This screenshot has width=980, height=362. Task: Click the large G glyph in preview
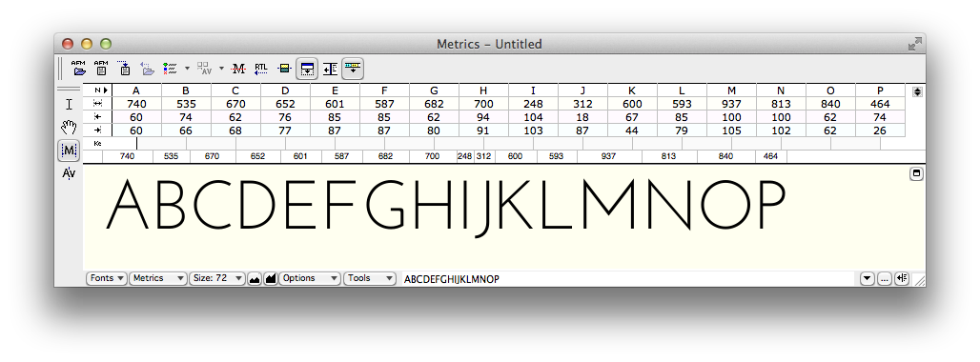click(385, 204)
